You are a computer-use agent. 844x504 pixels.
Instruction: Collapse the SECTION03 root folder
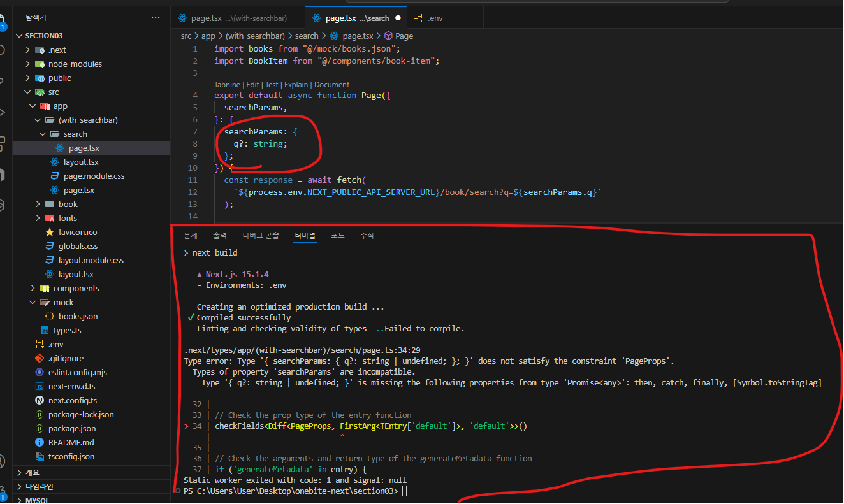20,36
